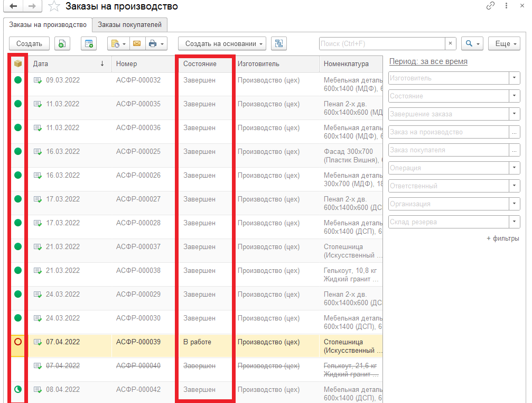Viewport: 532px width, 403px height.
Task: Open the Период: за все время link
Action: [x=428, y=61]
